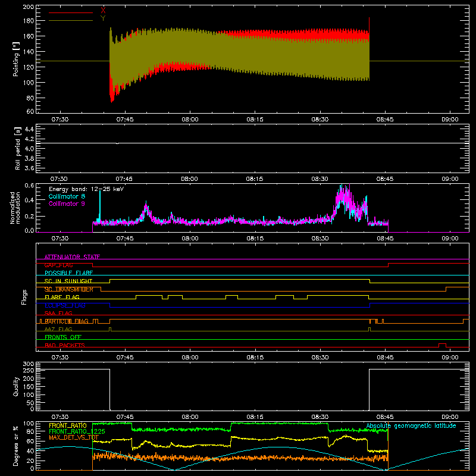Click the PARTICLE_FLAG label
This screenshot has height=476, width=476.
67,321
